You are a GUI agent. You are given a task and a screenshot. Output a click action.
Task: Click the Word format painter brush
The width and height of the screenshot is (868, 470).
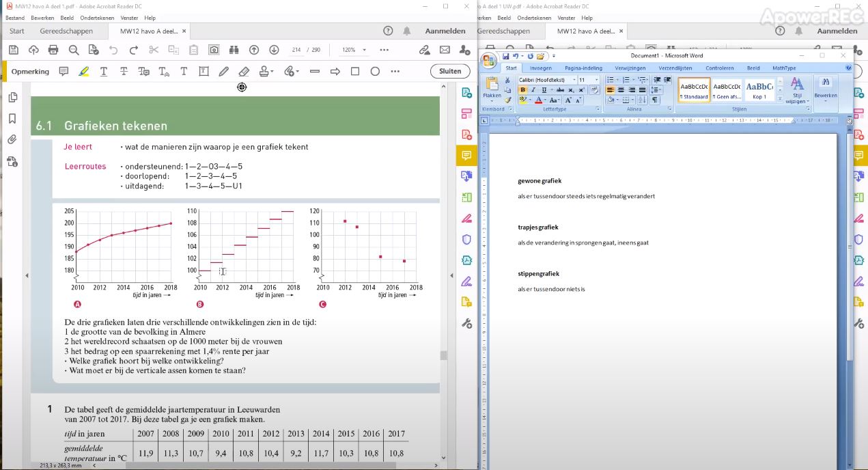[507, 100]
